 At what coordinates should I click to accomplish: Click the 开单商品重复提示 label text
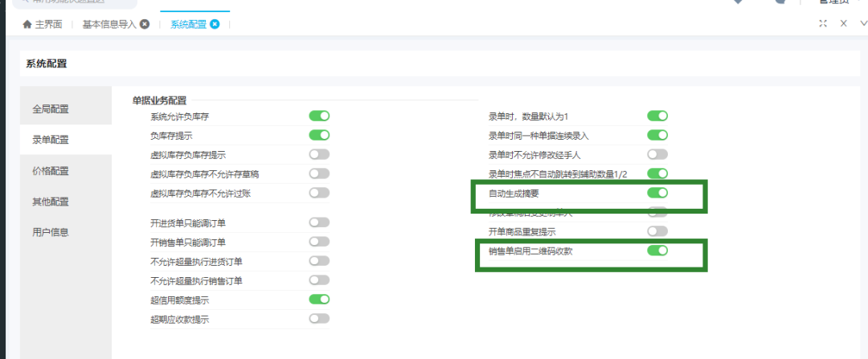click(x=522, y=232)
